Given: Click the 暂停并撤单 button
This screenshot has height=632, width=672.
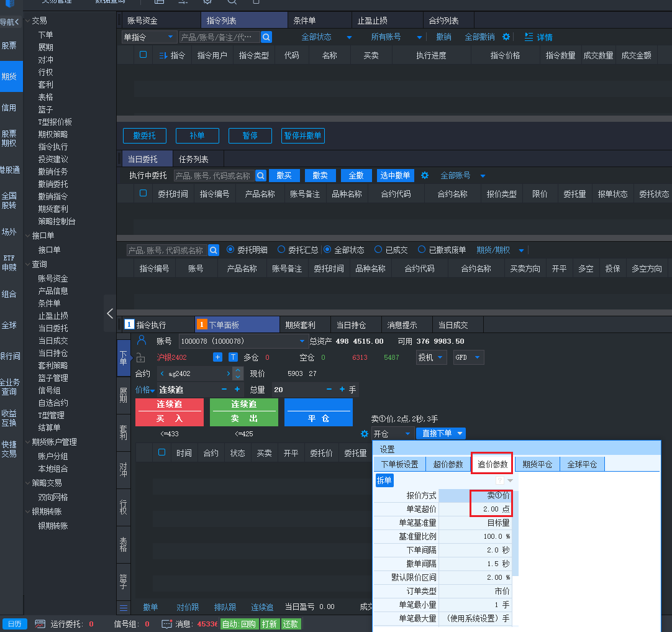Looking at the screenshot, I should [302, 136].
